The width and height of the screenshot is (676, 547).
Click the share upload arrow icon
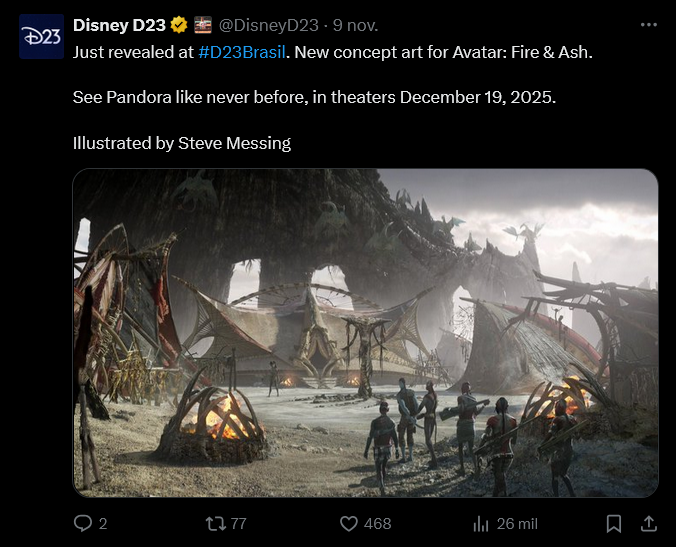648,523
